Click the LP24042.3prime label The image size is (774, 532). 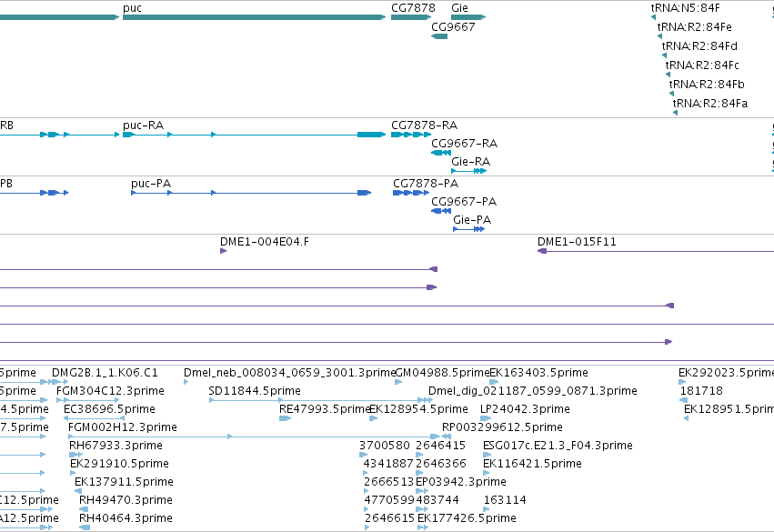point(525,409)
